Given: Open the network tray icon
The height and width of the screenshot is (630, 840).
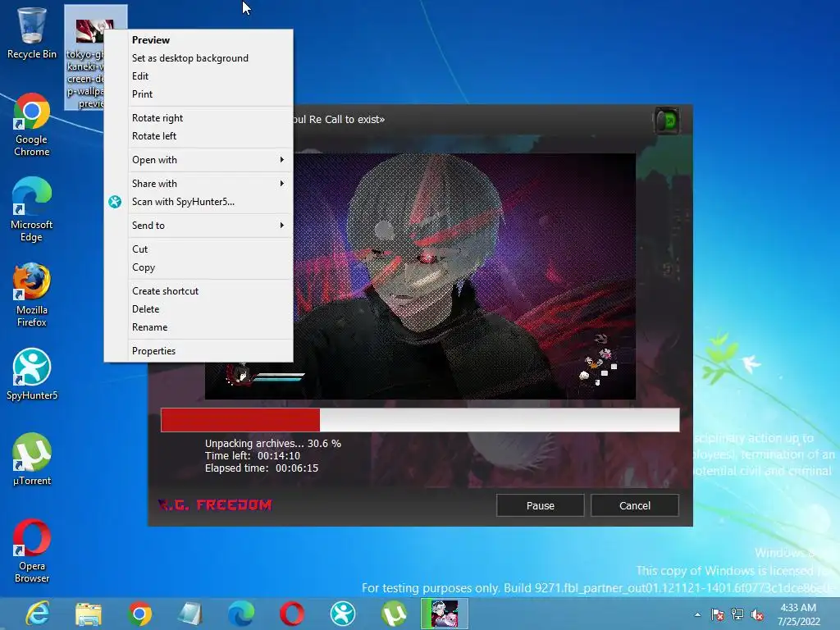Looking at the screenshot, I should [737, 614].
